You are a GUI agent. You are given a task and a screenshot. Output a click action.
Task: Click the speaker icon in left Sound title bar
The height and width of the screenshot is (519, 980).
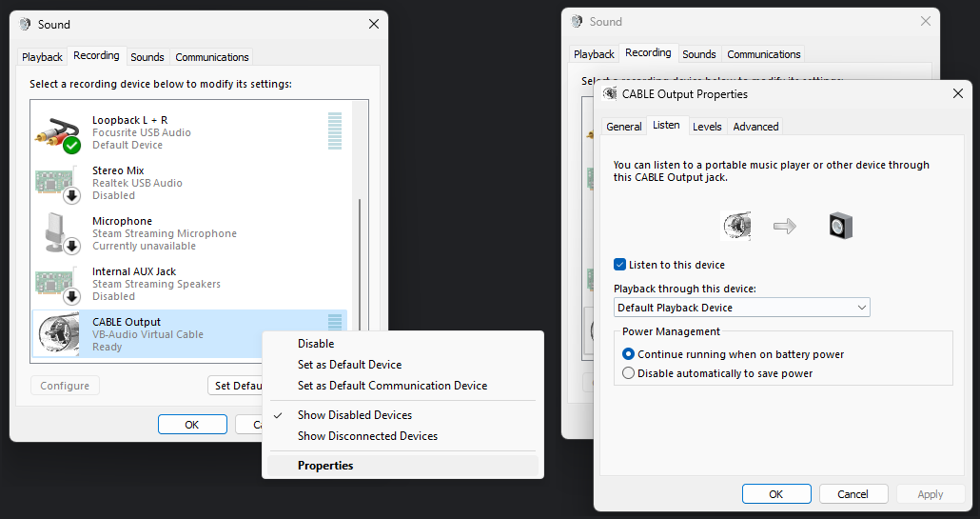coord(25,25)
